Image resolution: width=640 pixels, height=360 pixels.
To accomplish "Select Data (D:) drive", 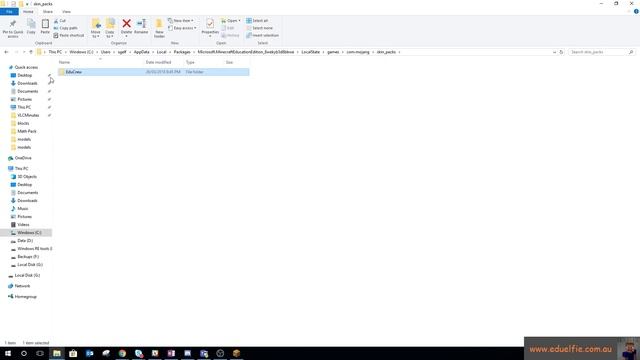I will [25, 241].
